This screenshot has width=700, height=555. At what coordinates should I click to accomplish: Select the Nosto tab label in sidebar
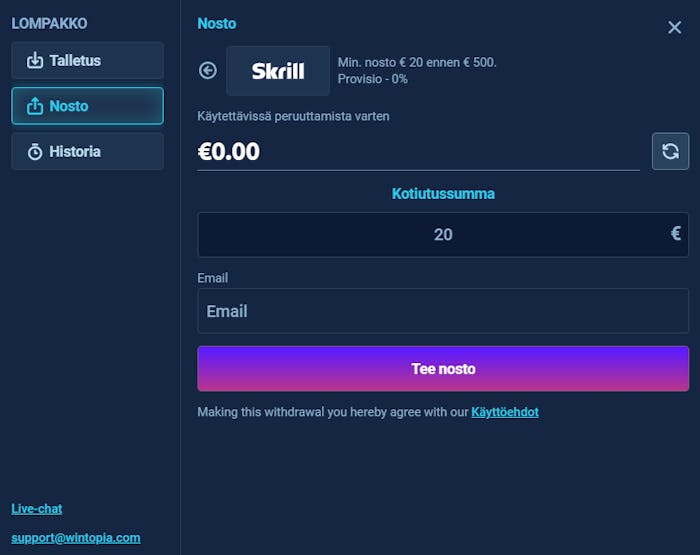[69, 106]
